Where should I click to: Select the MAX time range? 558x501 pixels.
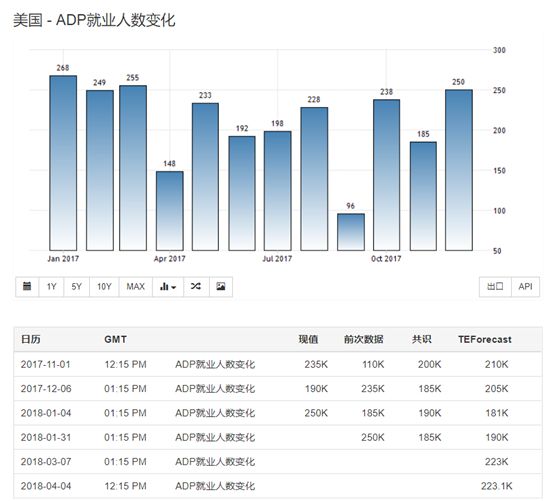[136, 286]
